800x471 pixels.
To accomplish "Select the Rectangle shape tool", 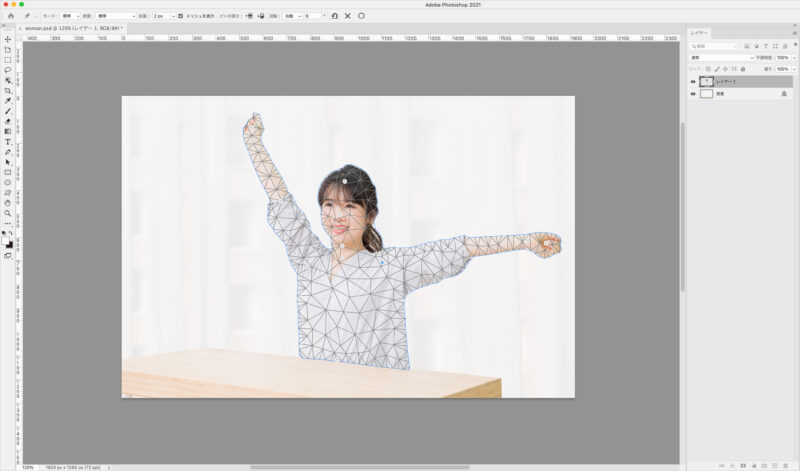I will [8, 172].
